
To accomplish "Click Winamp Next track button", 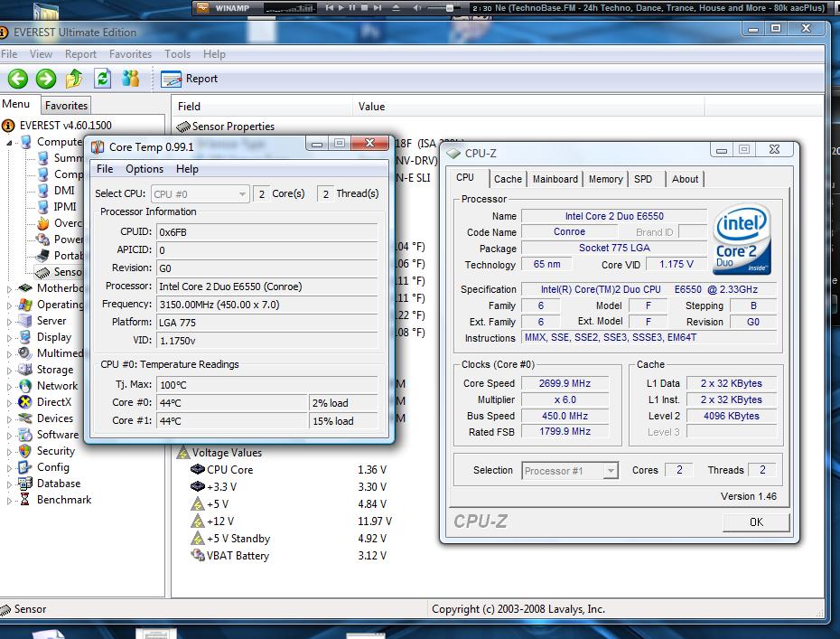I will (378, 7).
